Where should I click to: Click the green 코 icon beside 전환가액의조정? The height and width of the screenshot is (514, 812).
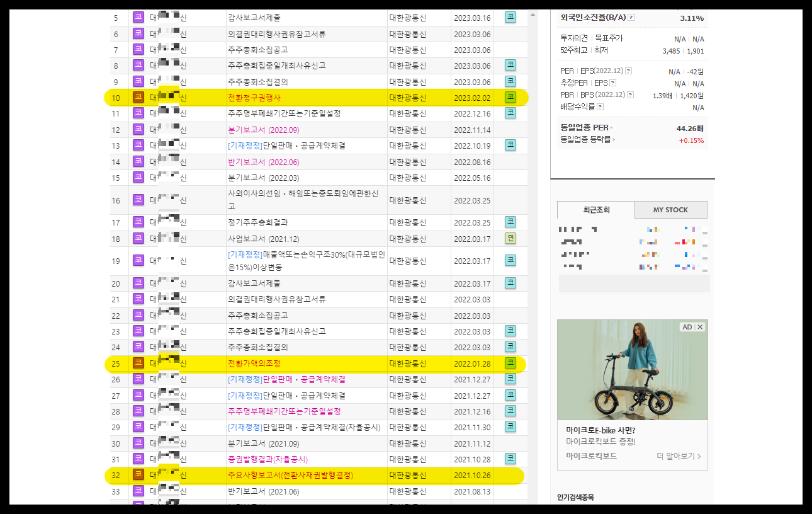pos(510,363)
